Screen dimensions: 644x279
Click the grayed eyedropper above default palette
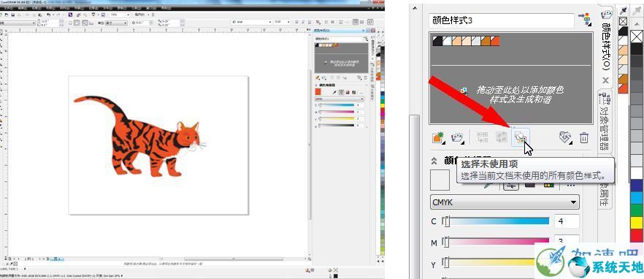coord(637,10)
